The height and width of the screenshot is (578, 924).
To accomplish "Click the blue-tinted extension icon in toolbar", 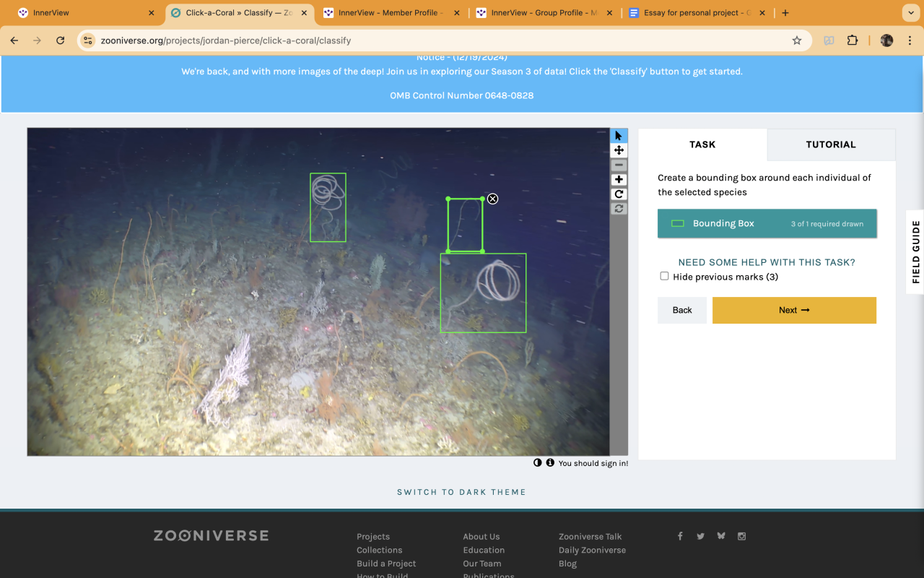I will [x=829, y=40].
